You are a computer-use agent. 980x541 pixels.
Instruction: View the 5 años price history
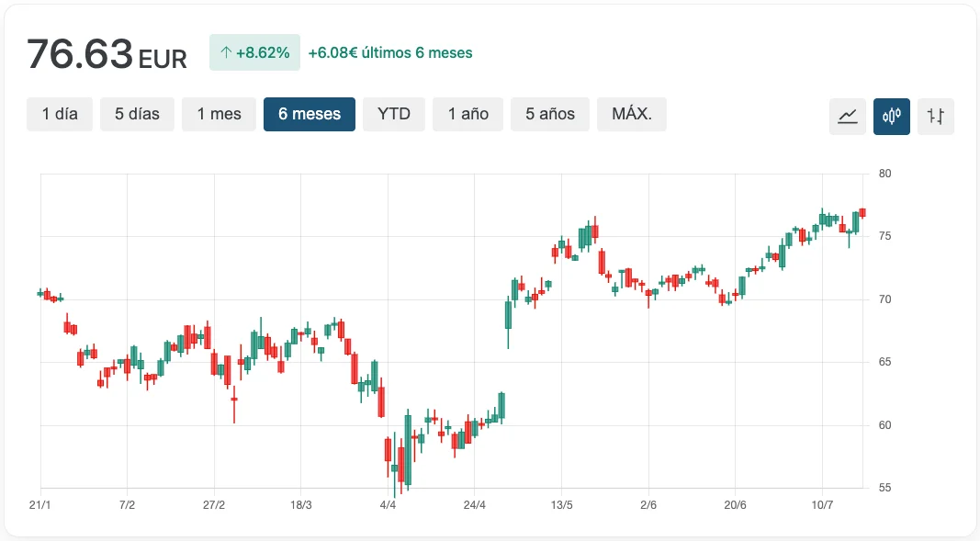tap(550, 115)
